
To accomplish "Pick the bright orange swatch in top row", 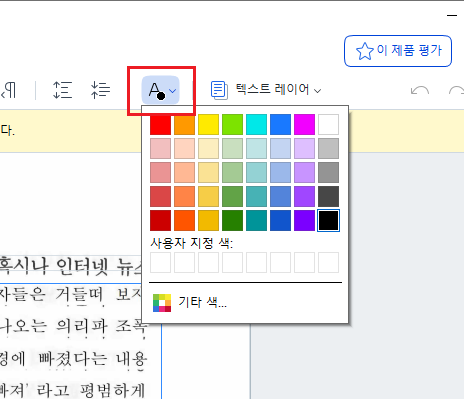I will [x=184, y=124].
